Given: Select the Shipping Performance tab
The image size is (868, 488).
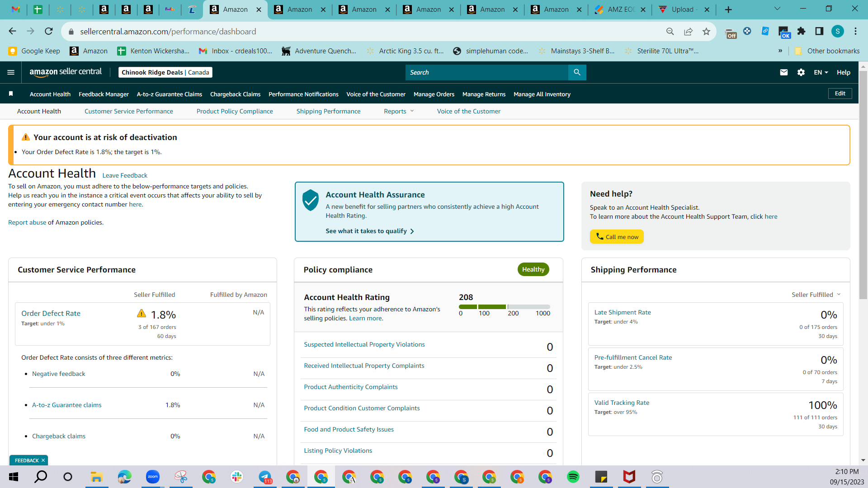Looking at the screenshot, I should click(x=329, y=111).
